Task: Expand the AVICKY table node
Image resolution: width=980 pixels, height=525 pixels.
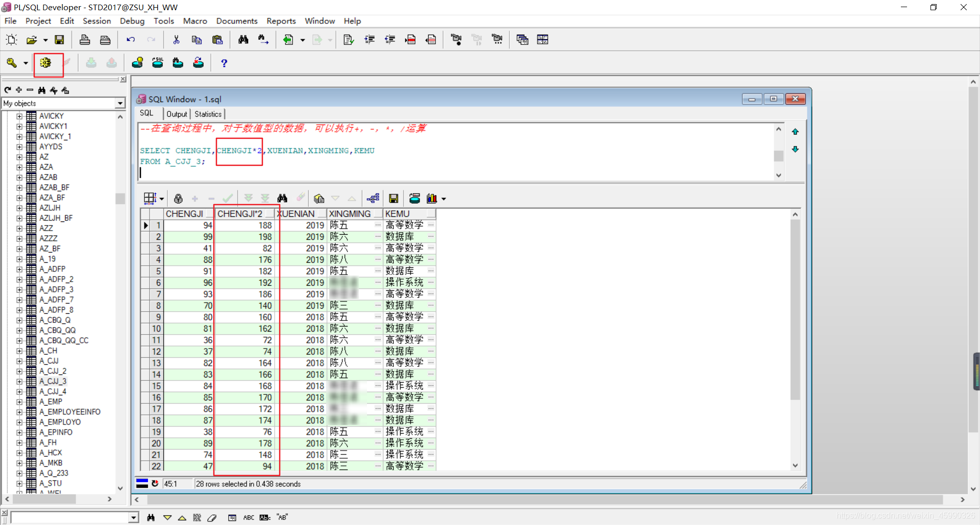Action: coord(19,116)
